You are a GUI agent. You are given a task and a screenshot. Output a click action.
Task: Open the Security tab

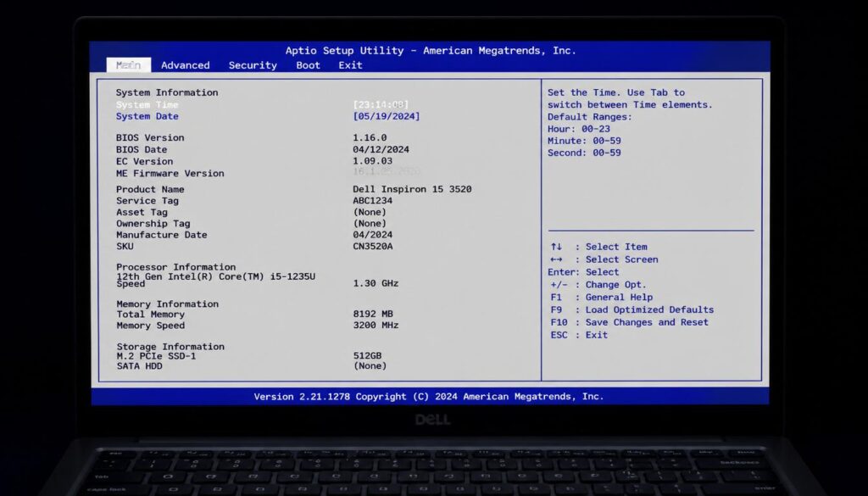(x=253, y=65)
